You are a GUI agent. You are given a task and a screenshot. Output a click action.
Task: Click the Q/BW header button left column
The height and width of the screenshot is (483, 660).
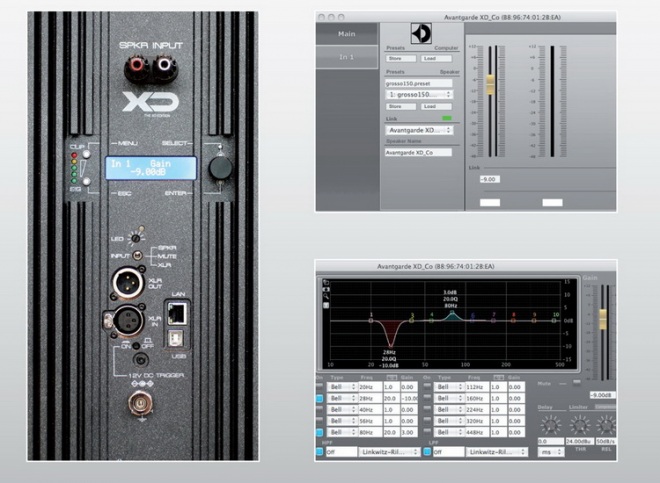click(x=391, y=377)
